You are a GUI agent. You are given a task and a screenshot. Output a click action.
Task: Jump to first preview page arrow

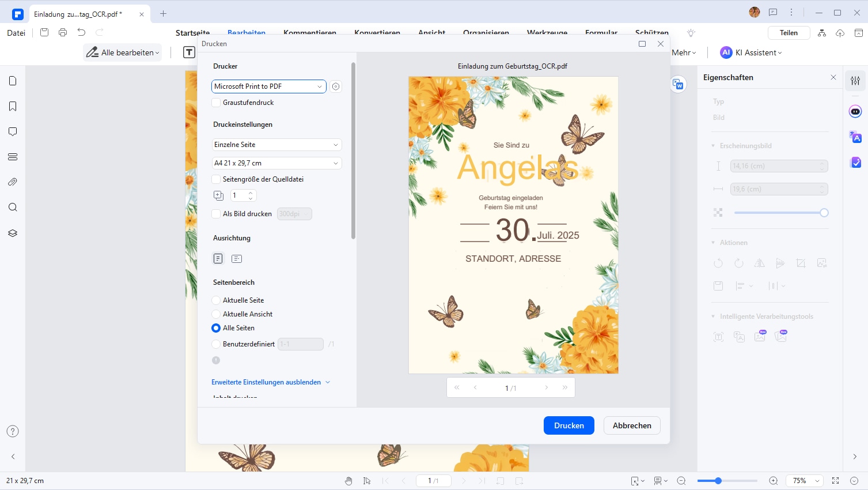(457, 387)
